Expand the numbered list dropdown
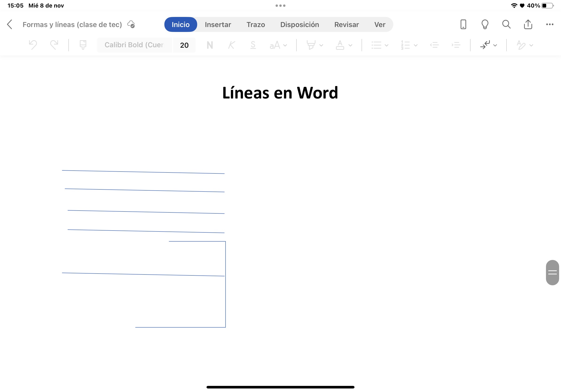The image size is (561, 392). coord(409,45)
